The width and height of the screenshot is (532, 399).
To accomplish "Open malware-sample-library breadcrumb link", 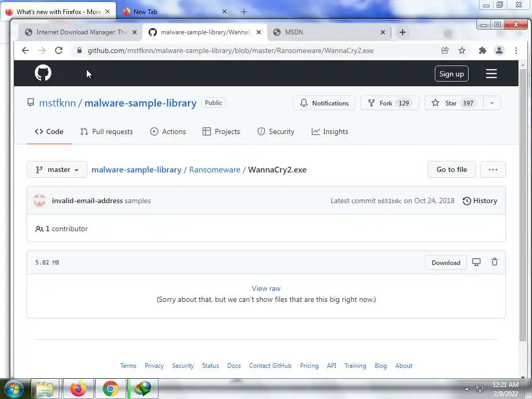I will [137, 170].
